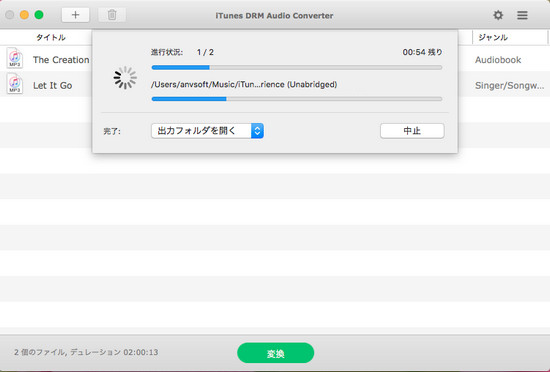
Task: Click the Audiobook genre cell
Action: tap(498, 60)
